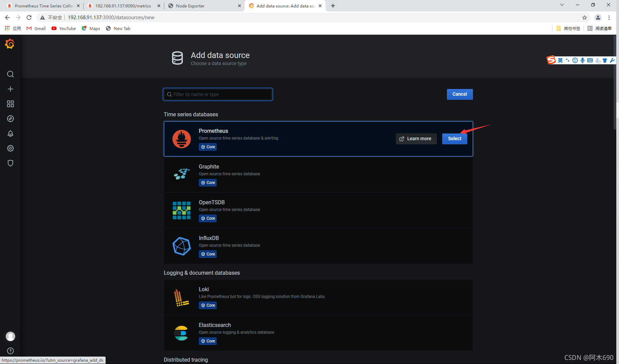619x364 pixels.
Task: Close the Add data source tab
Action: click(320, 6)
